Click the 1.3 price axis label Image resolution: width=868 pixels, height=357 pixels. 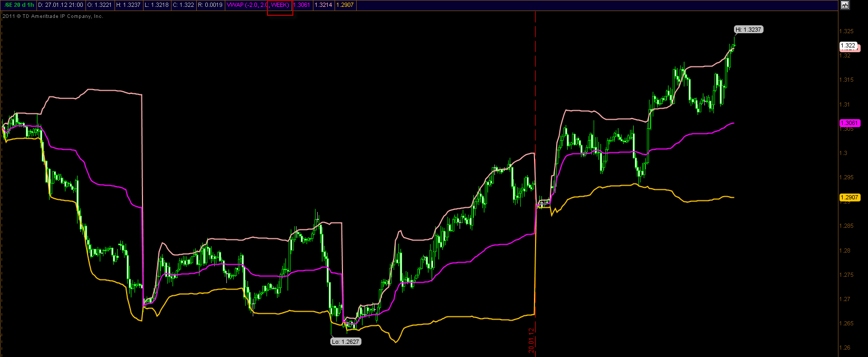[843, 153]
